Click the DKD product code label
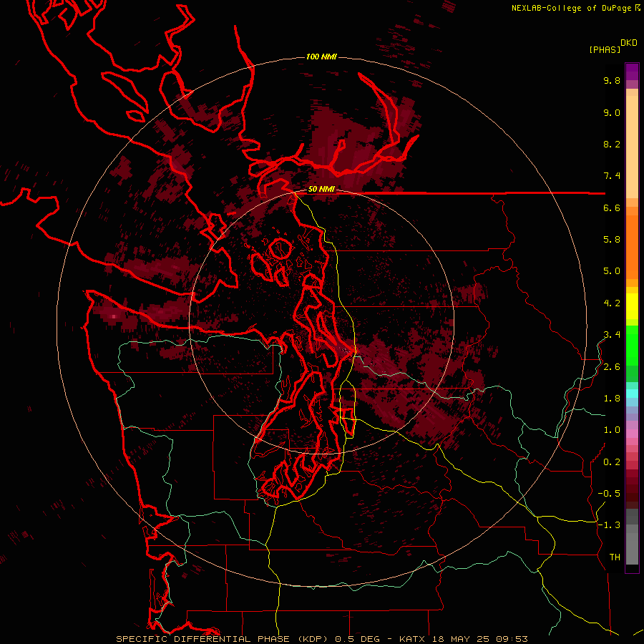 [628, 43]
